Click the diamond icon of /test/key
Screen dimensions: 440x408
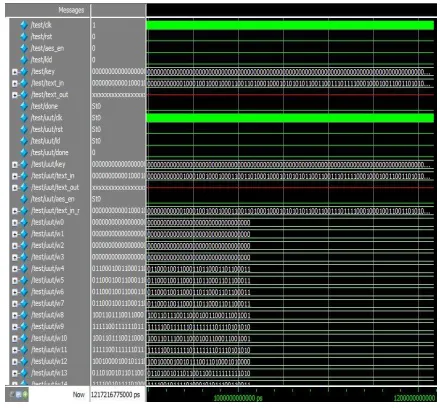click(x=24, y=72)
